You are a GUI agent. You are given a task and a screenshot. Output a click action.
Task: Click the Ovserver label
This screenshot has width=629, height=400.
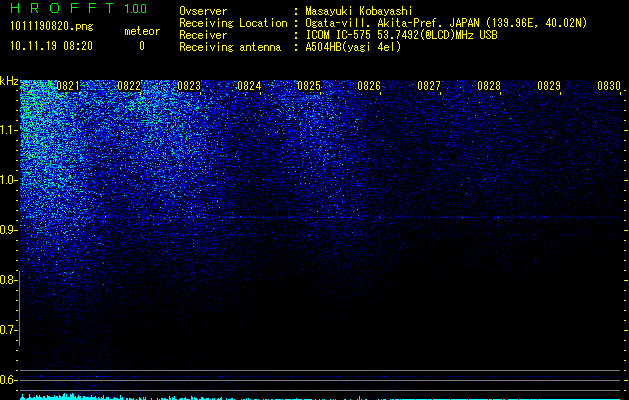[x=203, y=11]
